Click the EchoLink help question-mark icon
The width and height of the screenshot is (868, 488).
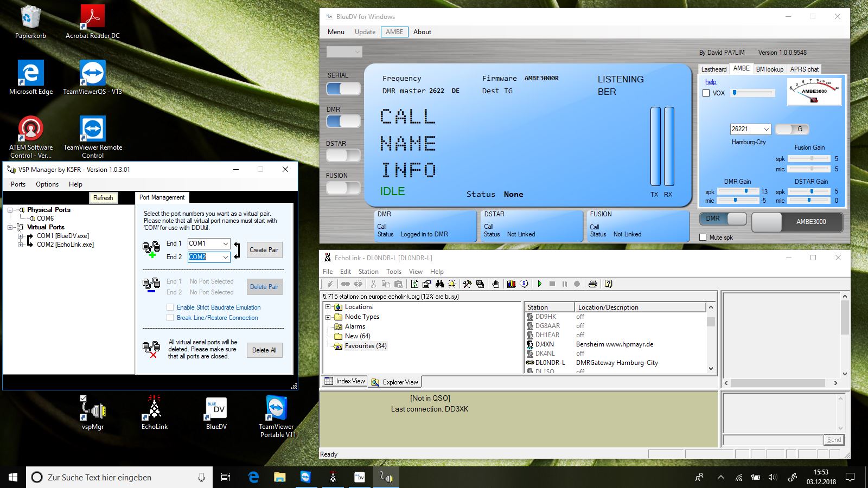609,284
